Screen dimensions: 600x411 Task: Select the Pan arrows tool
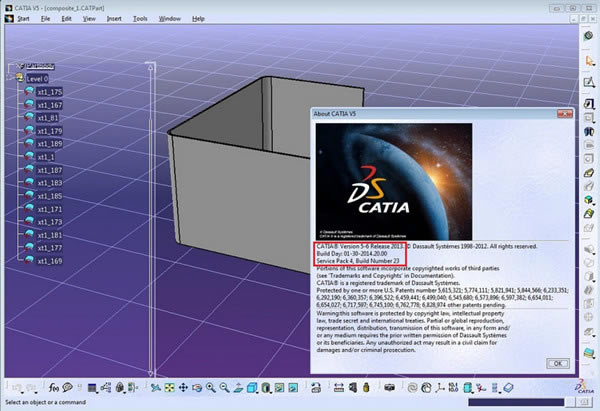tap(183, 388)
